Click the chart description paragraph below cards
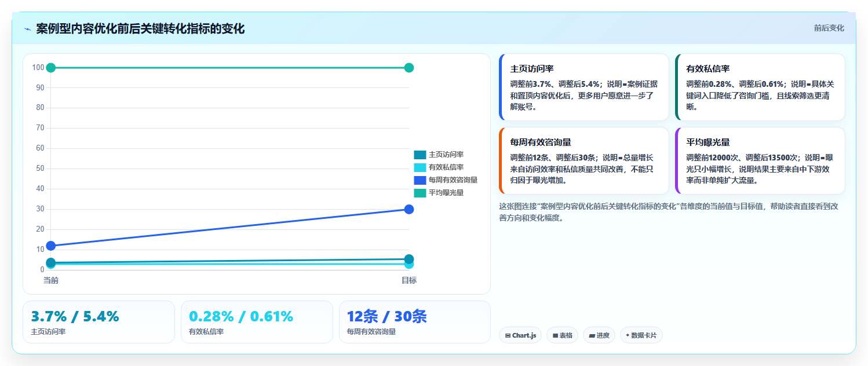The image size is (868, 366). pyautogui.click(x=668, y=212)
